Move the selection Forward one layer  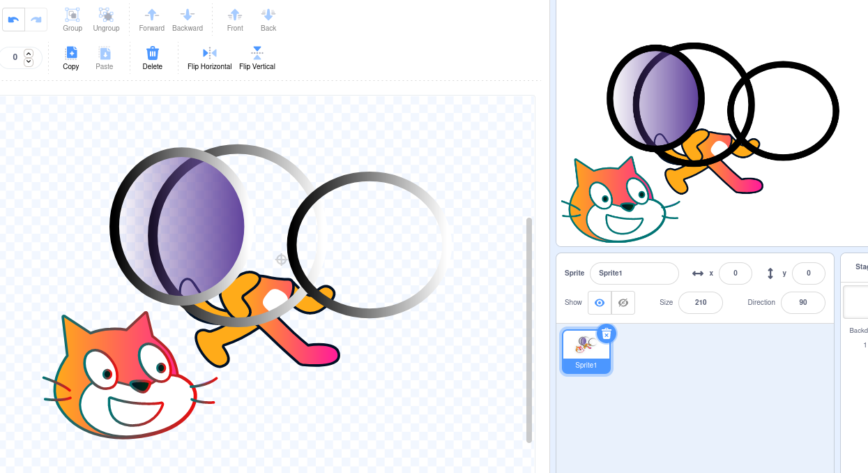coord(151,20)
